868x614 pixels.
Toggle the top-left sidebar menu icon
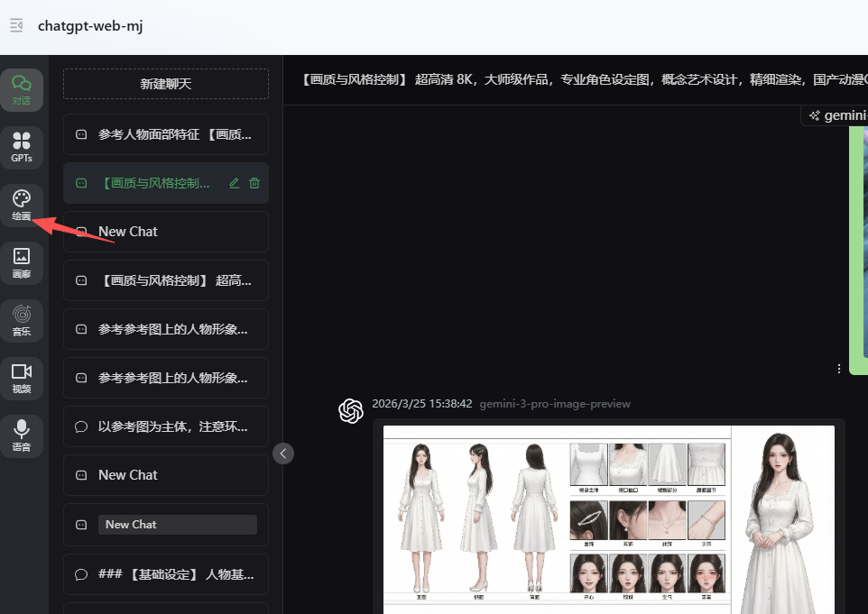pyautogui.click(x=16, y=25)
